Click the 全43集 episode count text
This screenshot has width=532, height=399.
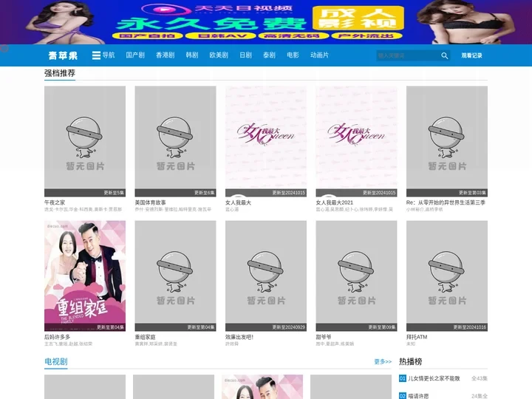480,378
